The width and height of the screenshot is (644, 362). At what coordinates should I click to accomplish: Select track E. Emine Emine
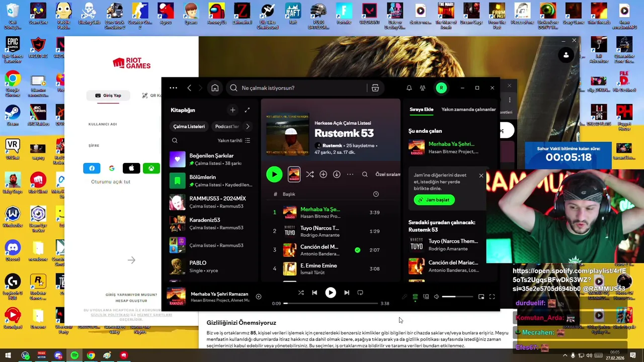pyautogui.click(x=330, y=268)
